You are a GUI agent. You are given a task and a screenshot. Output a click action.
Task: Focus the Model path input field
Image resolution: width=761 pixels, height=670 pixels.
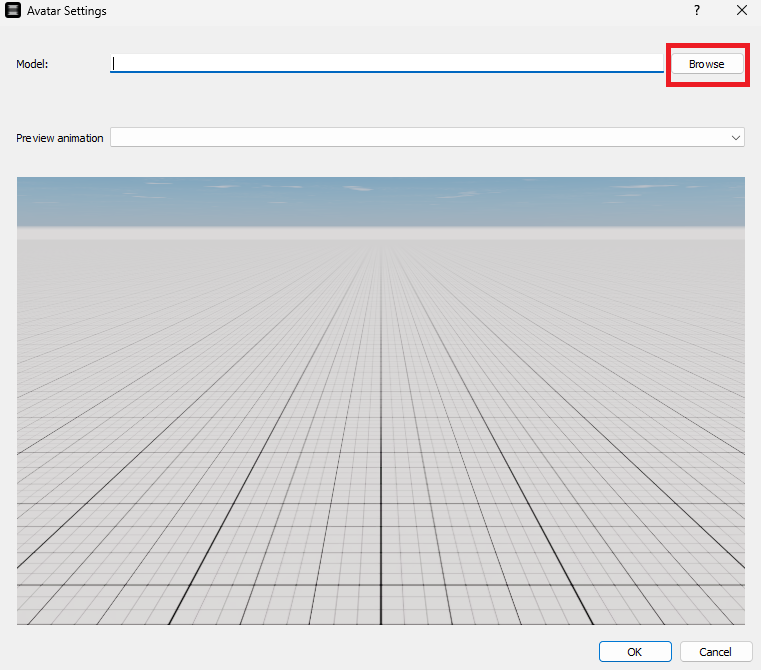click(x=387, y=64)
